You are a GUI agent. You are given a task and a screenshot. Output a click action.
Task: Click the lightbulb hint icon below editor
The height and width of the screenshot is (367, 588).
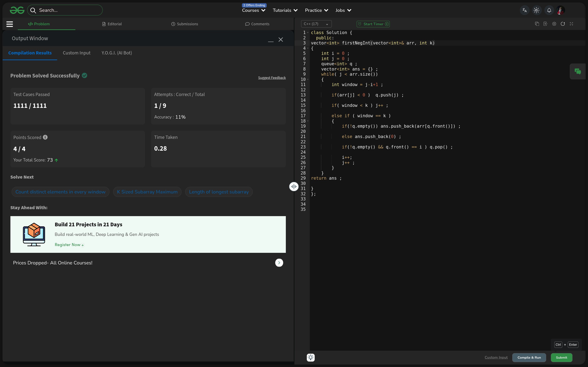click(311, 357)
